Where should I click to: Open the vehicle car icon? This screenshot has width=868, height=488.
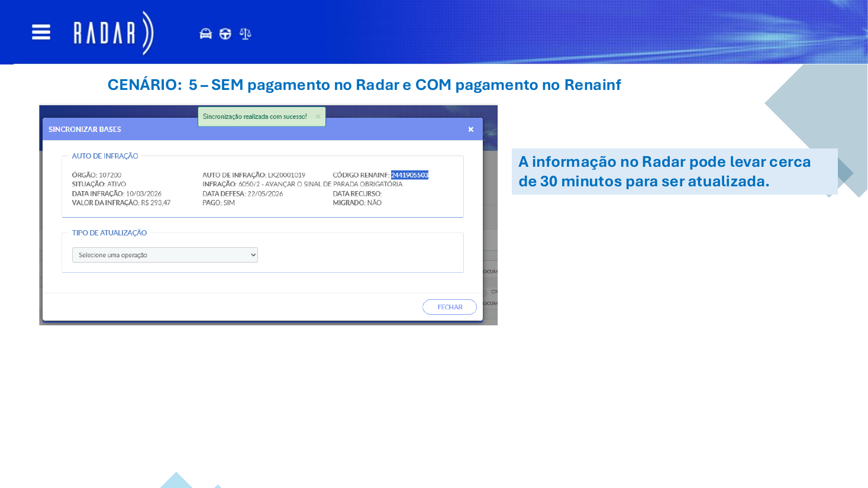click(205, 34)
